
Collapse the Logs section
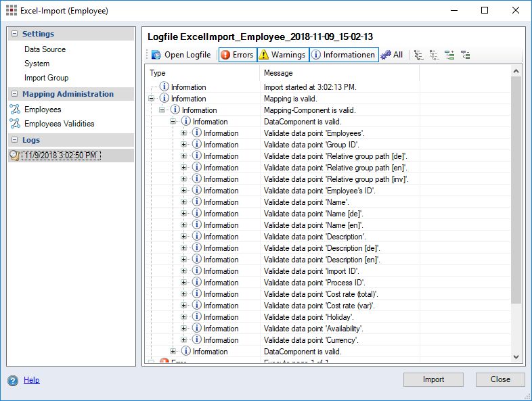point(14,139)
